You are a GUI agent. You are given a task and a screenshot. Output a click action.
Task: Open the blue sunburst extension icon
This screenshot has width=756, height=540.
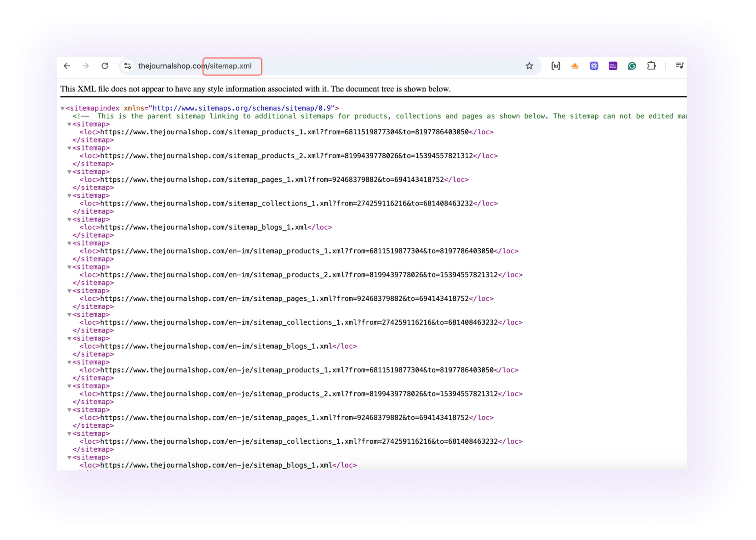click(594, 66)
